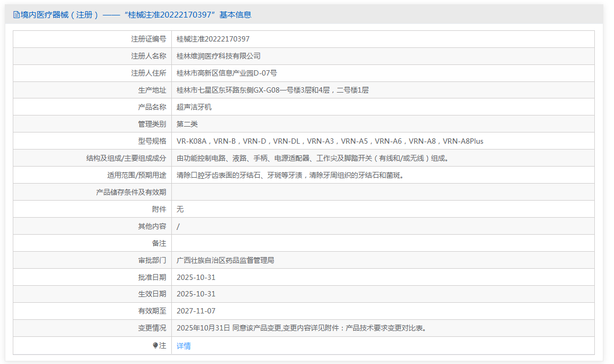This screenshot has height=364, width=614.
Task: Select the 结构及组成/主要组成成分 label
Action: [126, 158]
